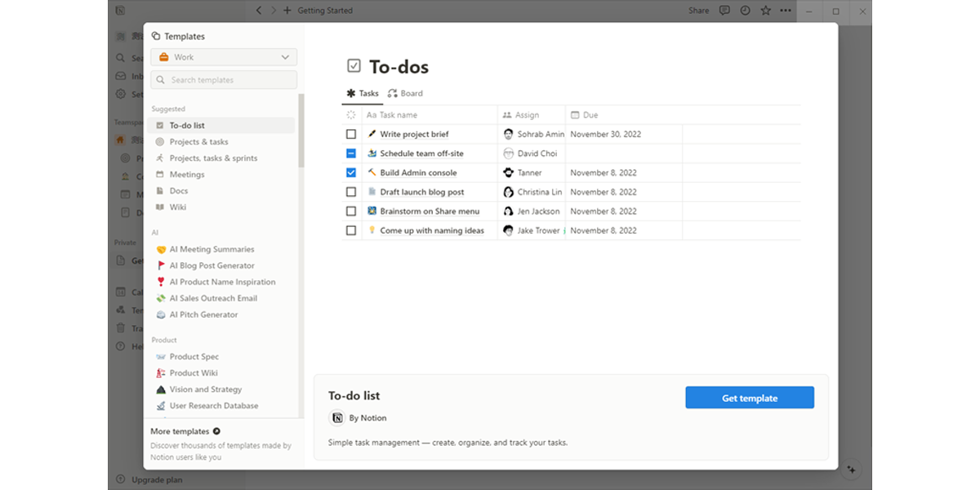This screenshot has width=980, height=490.
Task: Check the Write project brief checkbox
Action: [351, 134]
